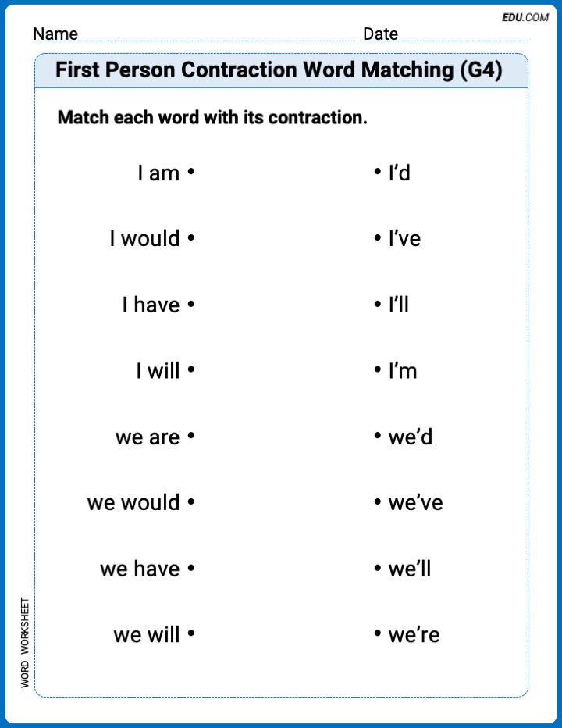
Task: Click the dot before "we'd"
Action: [378, 436]
